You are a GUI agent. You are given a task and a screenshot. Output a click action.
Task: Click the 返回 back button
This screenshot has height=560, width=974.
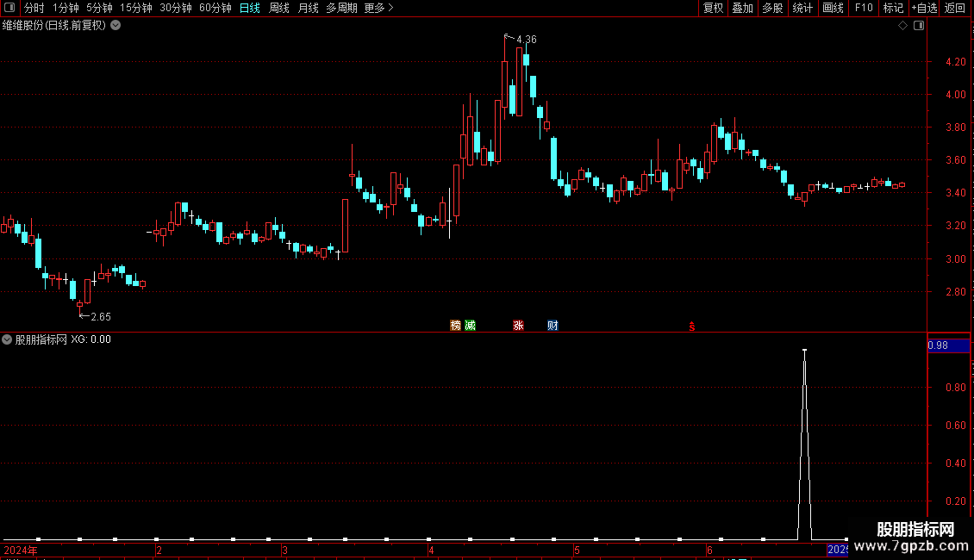[x=955, y=8]
